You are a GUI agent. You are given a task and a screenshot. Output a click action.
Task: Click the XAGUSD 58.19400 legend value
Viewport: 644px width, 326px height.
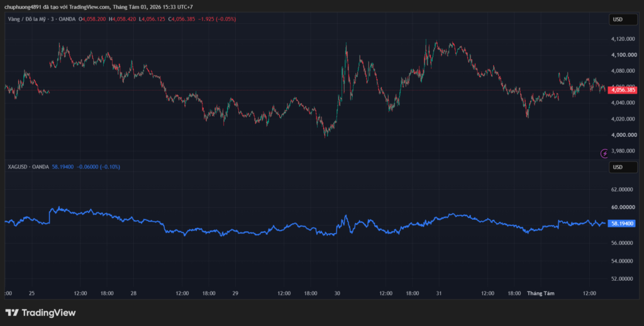(63, 167)
